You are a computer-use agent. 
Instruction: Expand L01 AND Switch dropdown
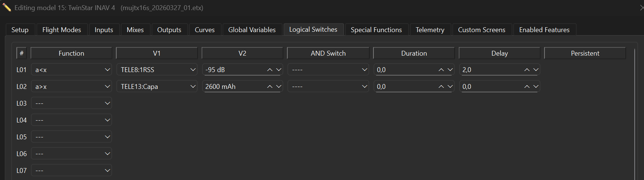point(328,70)
